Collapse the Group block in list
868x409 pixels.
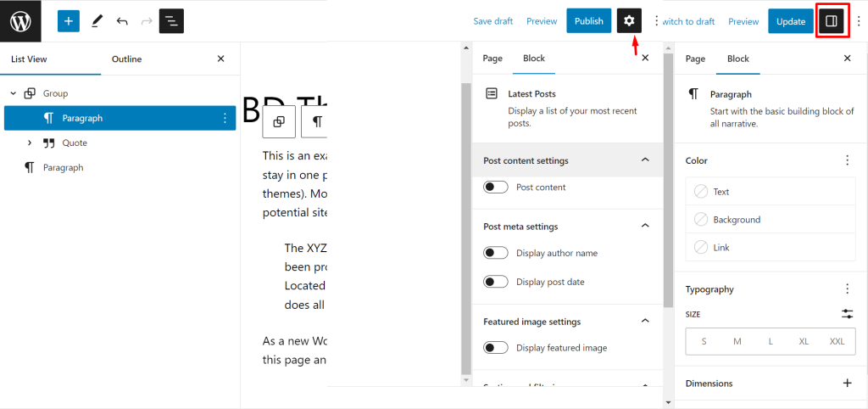[14, 93]
